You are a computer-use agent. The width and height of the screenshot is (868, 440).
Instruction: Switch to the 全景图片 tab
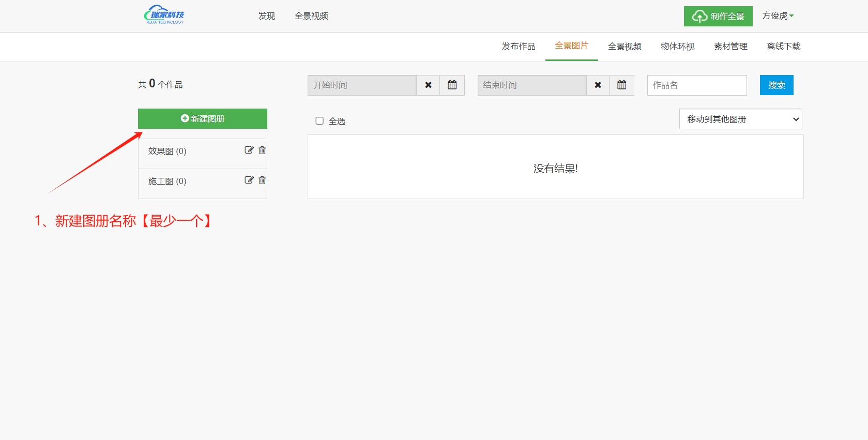[x=571, y=46]
